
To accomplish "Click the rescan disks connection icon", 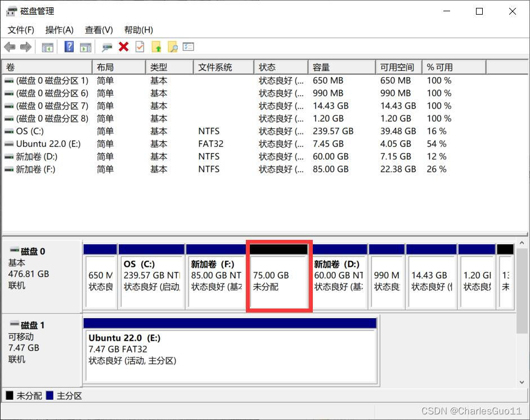I will click(107, 47).
